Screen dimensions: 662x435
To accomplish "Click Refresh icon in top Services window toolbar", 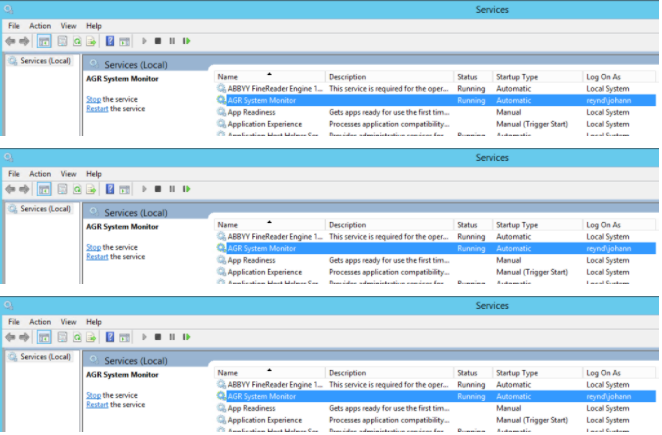I will [77, 41].
